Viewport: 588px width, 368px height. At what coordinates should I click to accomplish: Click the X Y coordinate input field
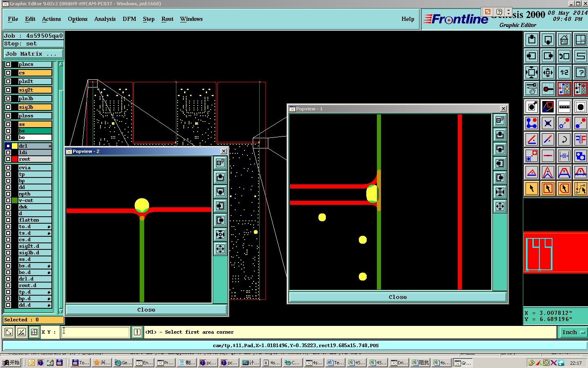pos(95,332)
